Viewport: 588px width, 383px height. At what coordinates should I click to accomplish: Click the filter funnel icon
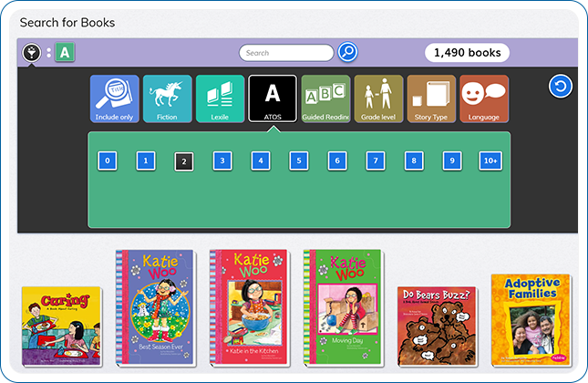point(32,53)
